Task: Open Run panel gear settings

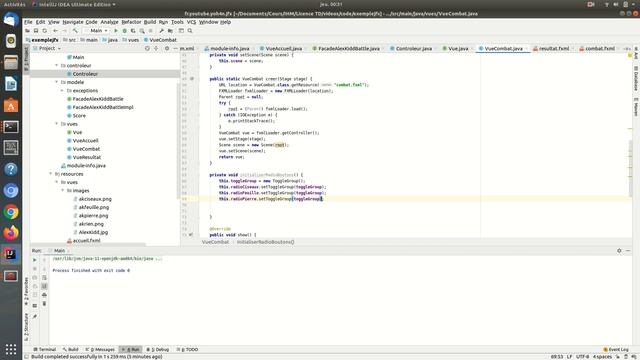Action: [x=619, y=251]
